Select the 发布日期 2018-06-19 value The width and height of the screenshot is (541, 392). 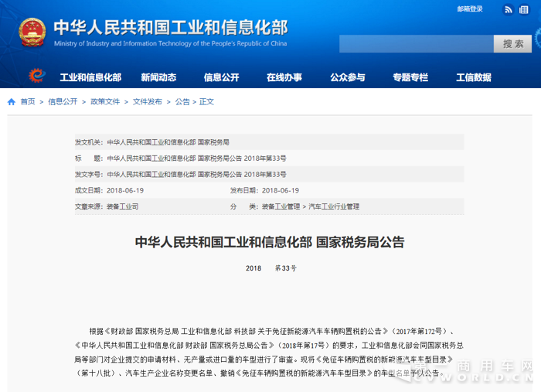pos(280,190)
